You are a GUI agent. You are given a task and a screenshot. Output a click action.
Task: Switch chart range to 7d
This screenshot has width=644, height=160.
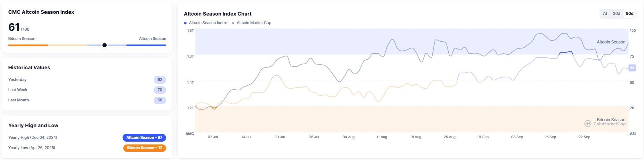(605, 13)
